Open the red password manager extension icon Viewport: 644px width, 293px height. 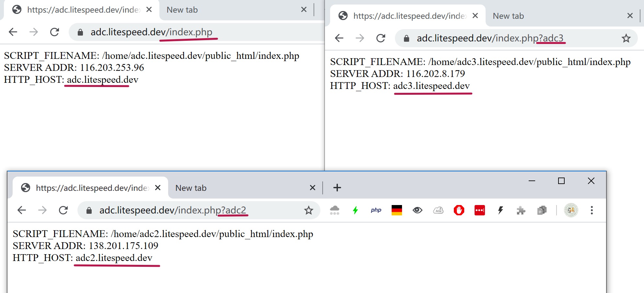pyautogui.click(x=479, y=210)
